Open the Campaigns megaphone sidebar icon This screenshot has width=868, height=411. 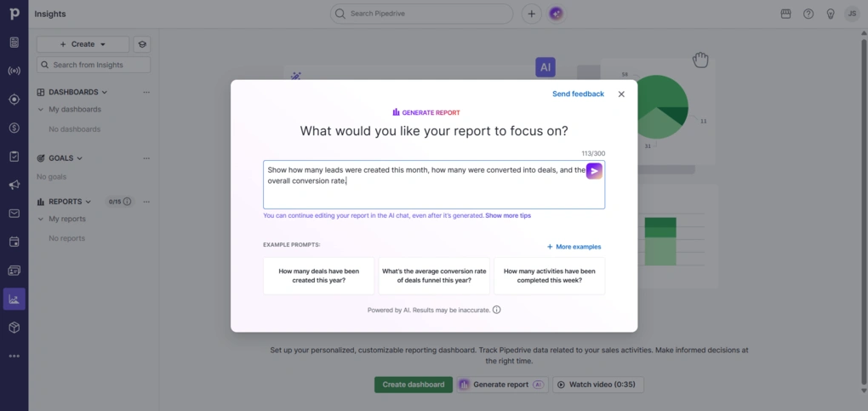coord(14,185)
